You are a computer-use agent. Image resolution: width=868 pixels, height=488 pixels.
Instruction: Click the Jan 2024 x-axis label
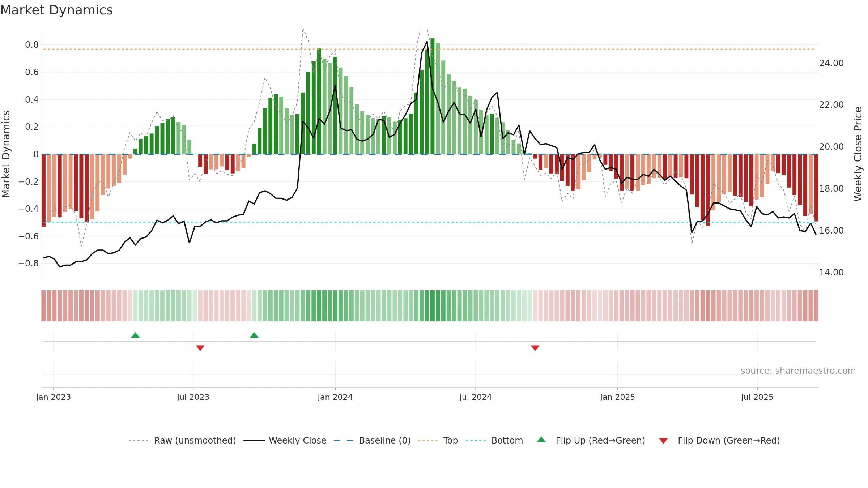click(335, 397)
